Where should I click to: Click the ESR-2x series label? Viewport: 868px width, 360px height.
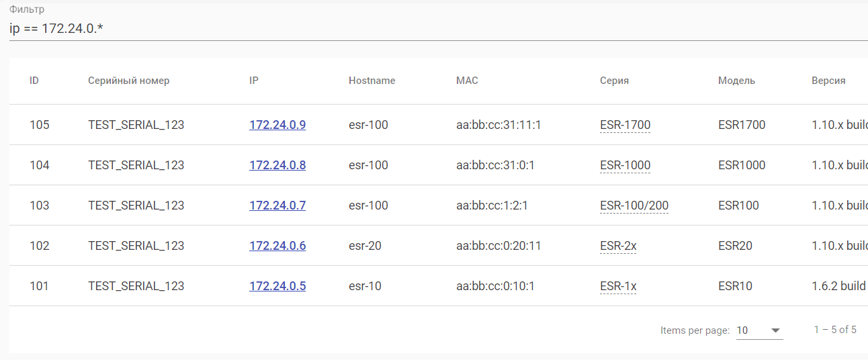618,246
